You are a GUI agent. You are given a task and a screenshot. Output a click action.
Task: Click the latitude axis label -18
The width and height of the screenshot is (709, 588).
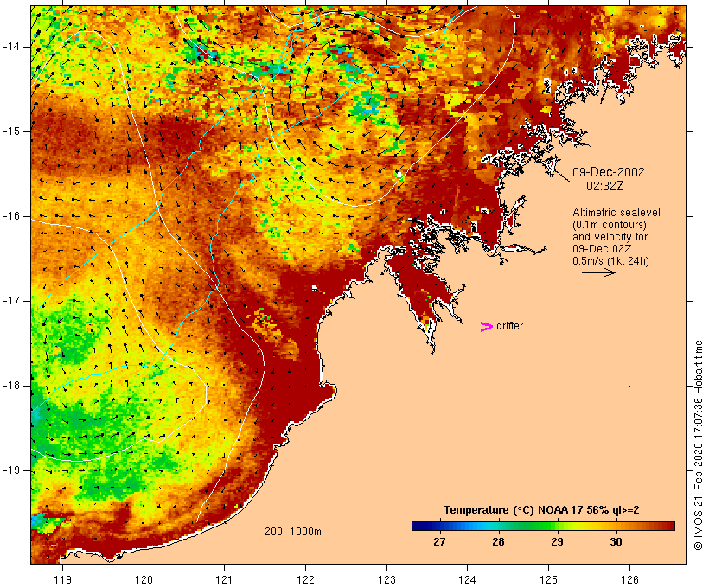[x=11, y=386]
